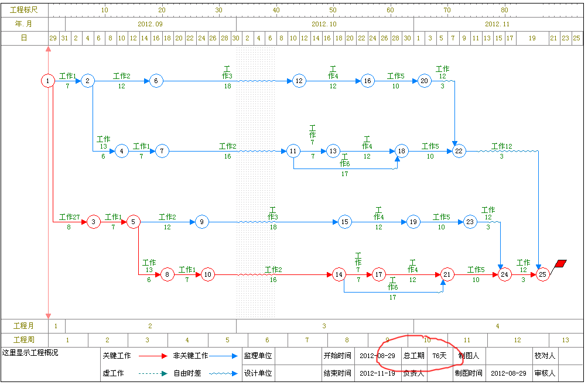The image size is (588, 385).
Task: Click project week 13 cell
Action: pyautogui.click(x=566, y=340)
